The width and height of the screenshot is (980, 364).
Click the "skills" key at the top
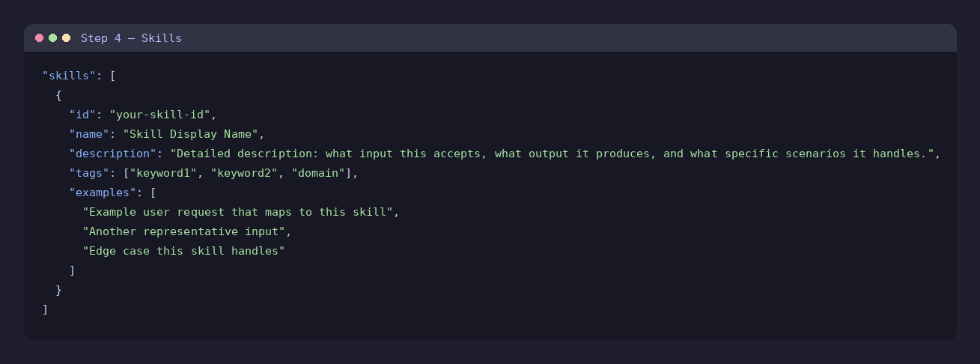[x=70, y=76]
